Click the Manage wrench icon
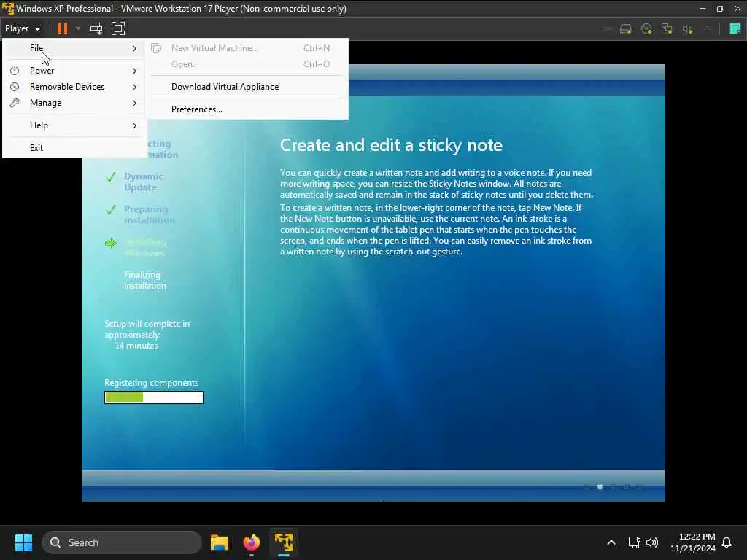Viewport: 747px width, 560px height. tap(15, 103)
